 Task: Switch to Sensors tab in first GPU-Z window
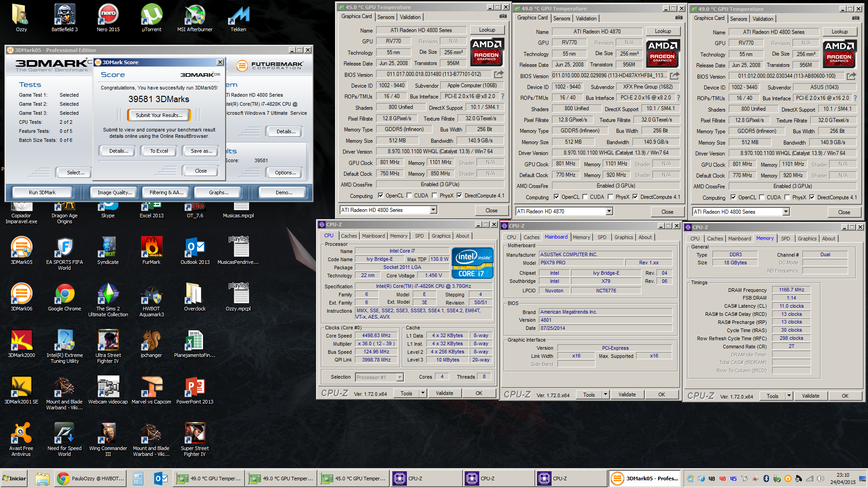(x=386, y=17)
